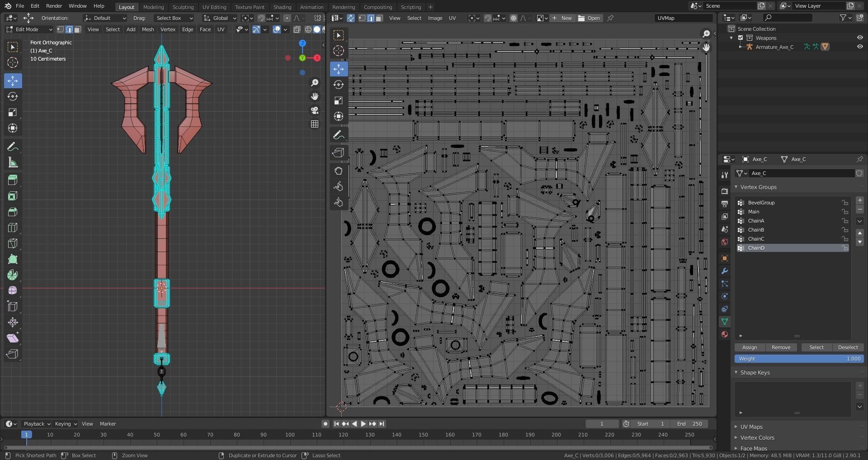
Task: Toggle lock on BevelGroup vertex group
Action: pos(844,203)
